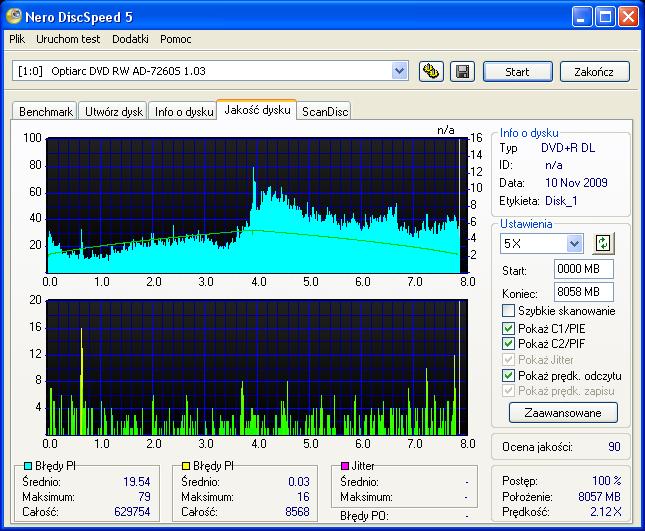Screen dimensions: 645x531
Task: Toggle the Pokaż Jitter checkbox
Action: (508, 359)
